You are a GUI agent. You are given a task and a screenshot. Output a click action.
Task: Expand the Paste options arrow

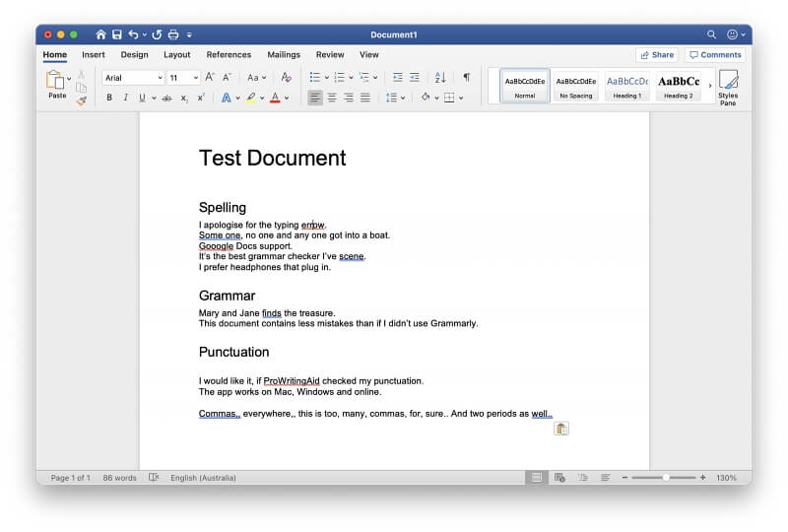pos(69,79)
